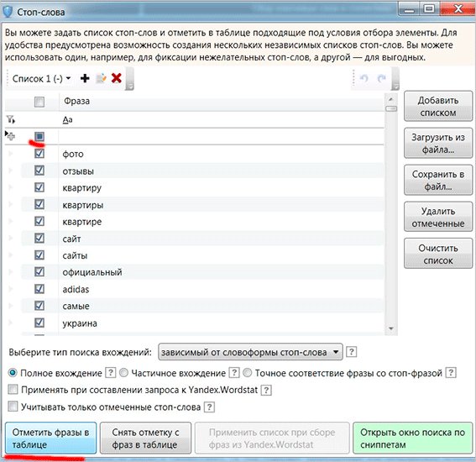Toggle the Aa case filter in header row
Image resolution: width=476 pixels, height=462 pixels.
[x=67, y=120]
